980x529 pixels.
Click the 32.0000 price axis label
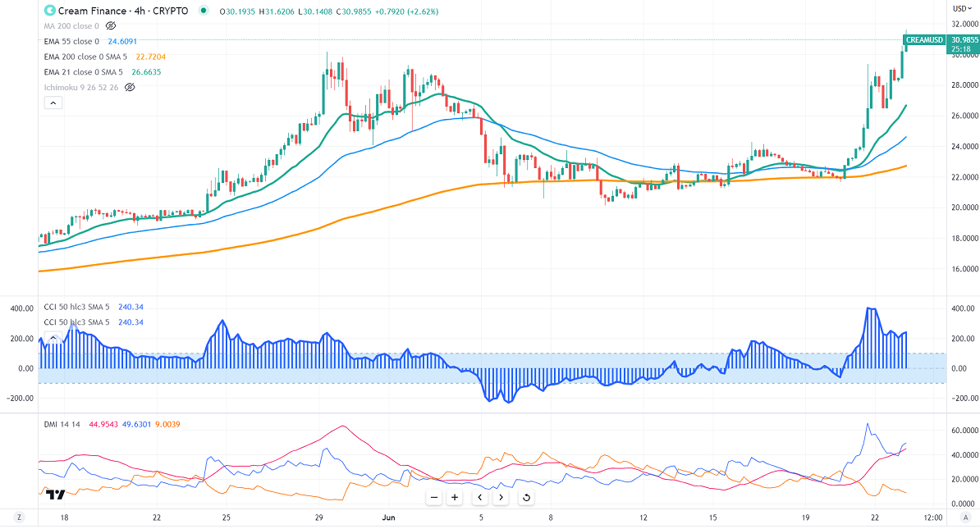[964, 24]
